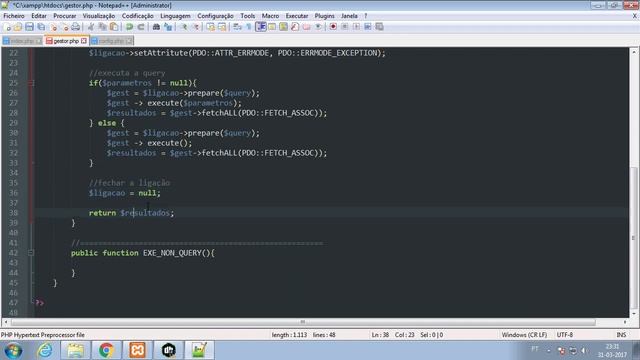Open Internet Explorer from taskbar

click(45, 351)
